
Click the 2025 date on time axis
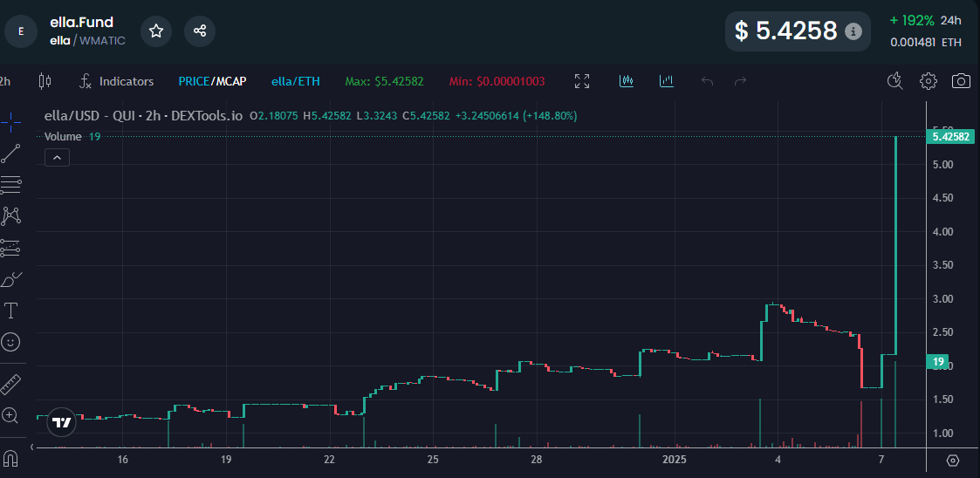(x=675, y=460)
